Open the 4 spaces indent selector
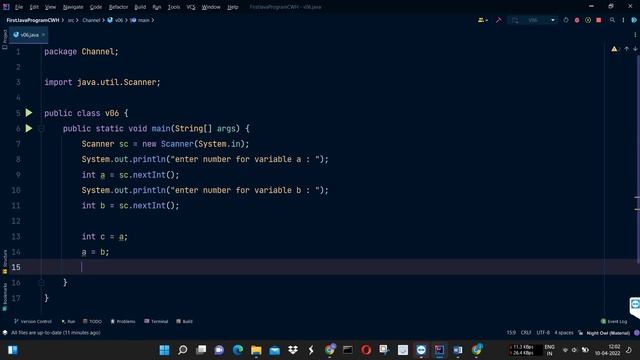Viewport: 640px width, 360px height. tap(564, 333)
